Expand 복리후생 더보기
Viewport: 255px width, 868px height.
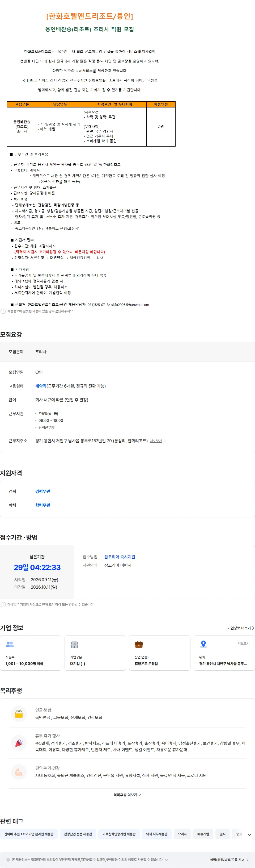(127, 795)
